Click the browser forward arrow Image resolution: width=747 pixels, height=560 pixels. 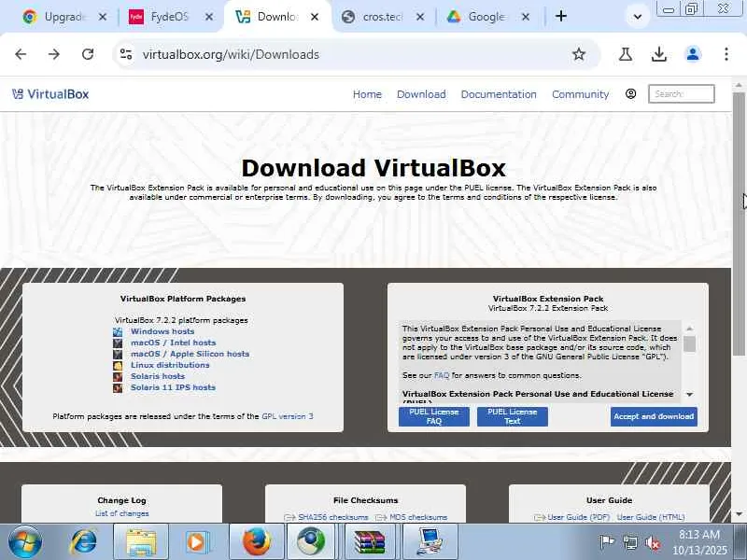[54, 54]
